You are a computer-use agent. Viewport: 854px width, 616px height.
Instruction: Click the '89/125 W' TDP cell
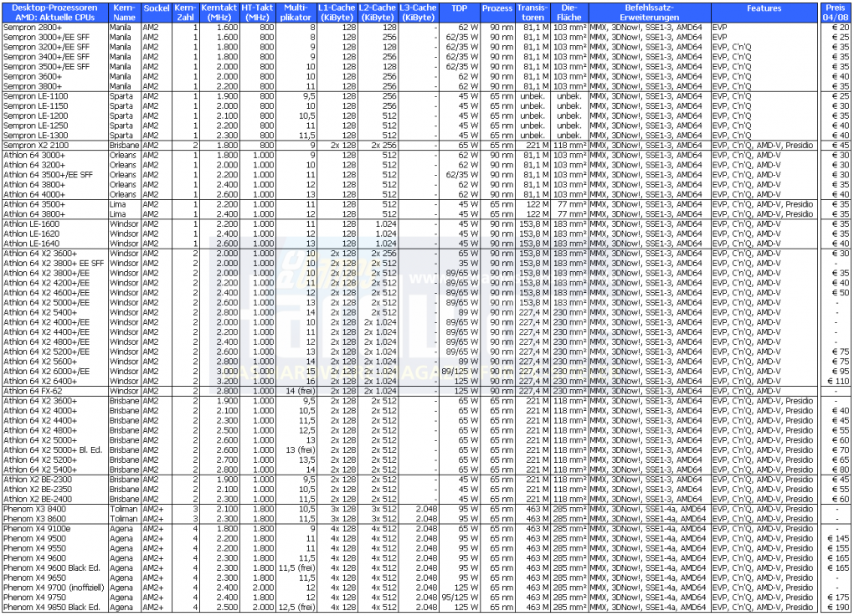coord(460,371)
